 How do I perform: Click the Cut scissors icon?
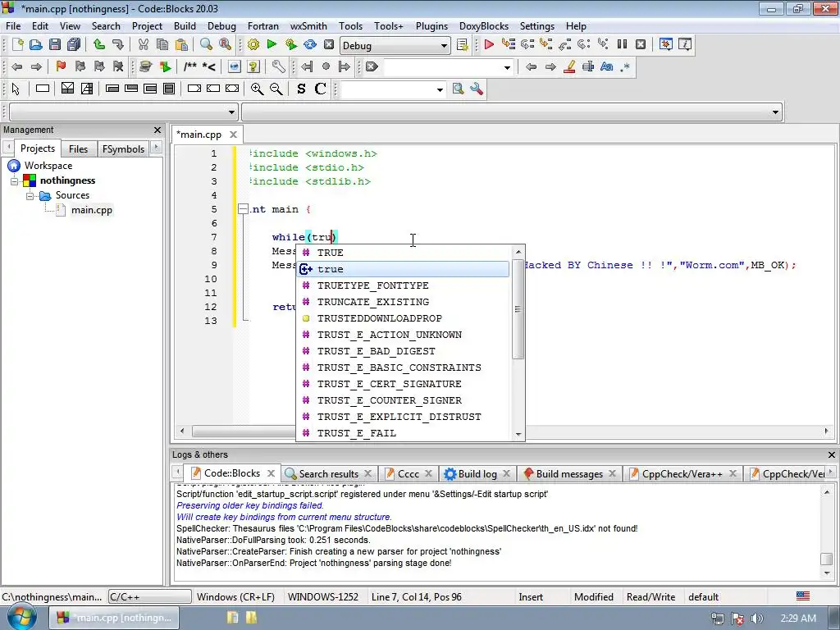[143, 45]
